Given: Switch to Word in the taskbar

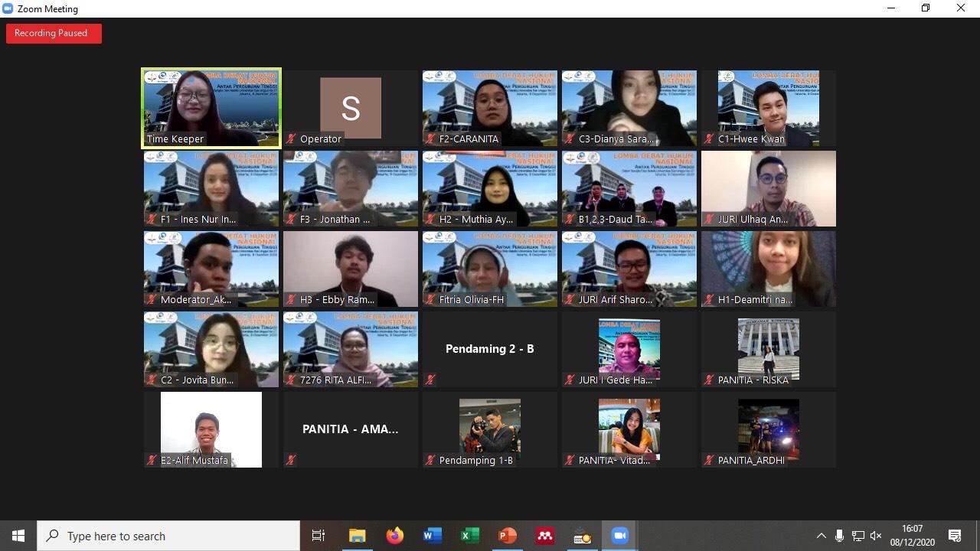Looking at the screenshot, I should coord(432,536).
